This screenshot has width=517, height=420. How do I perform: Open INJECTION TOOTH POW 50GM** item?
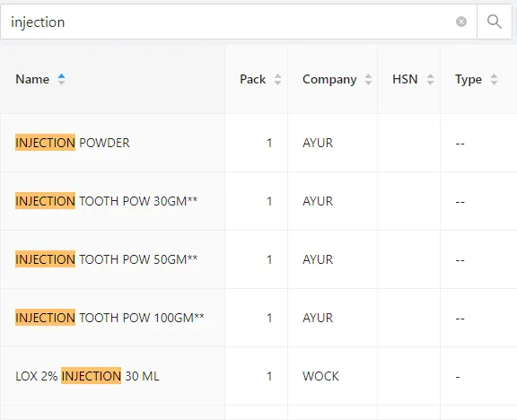(106, 259)
